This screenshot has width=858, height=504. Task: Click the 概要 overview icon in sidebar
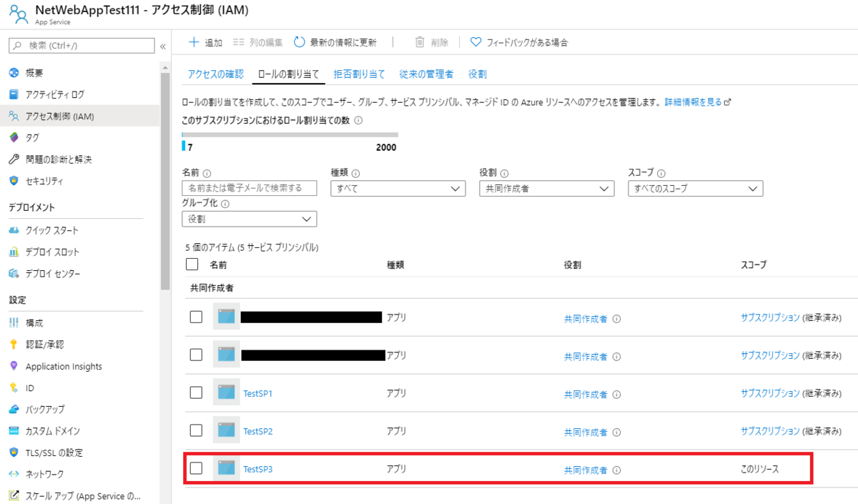point(13,73)
